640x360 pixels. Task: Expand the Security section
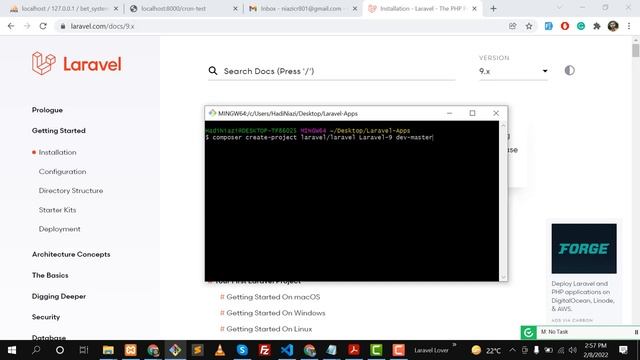[46, 317]
